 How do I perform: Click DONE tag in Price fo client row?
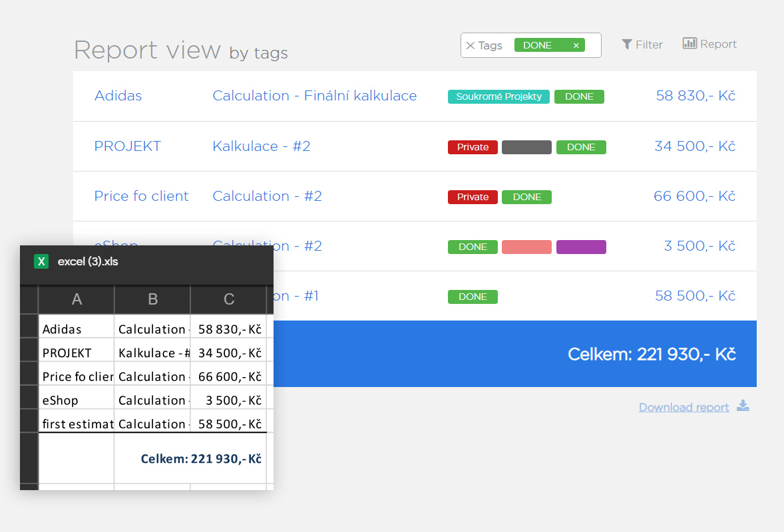point(526,197)
